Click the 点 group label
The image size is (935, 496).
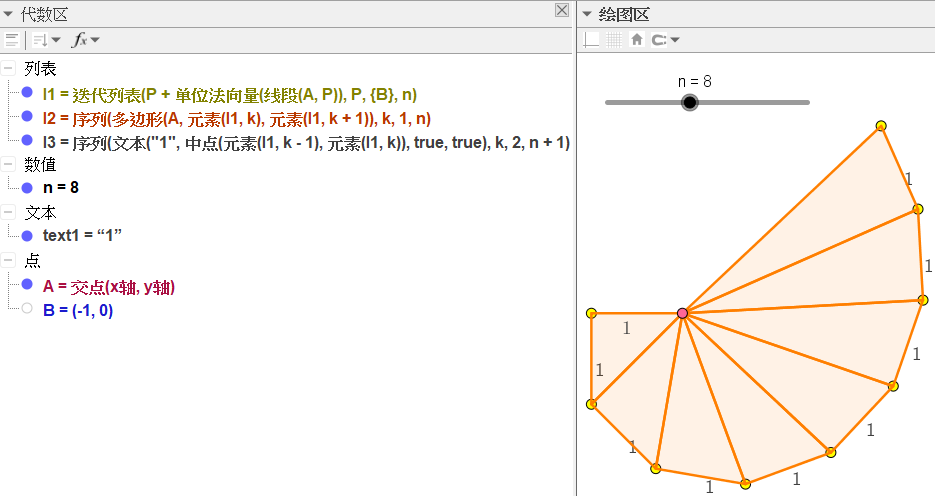pyautogui.click(x=32, y=260)
